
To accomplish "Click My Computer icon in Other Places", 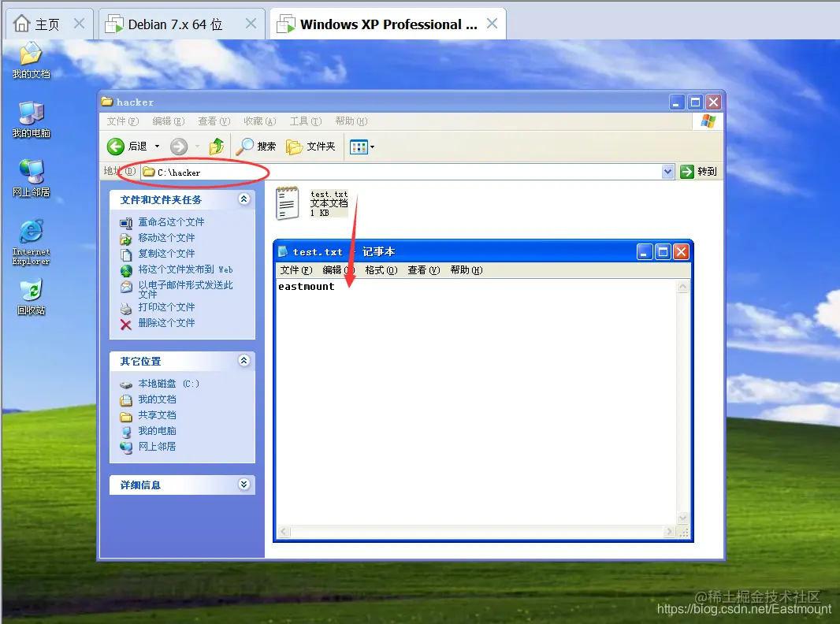I will (126, 432).
